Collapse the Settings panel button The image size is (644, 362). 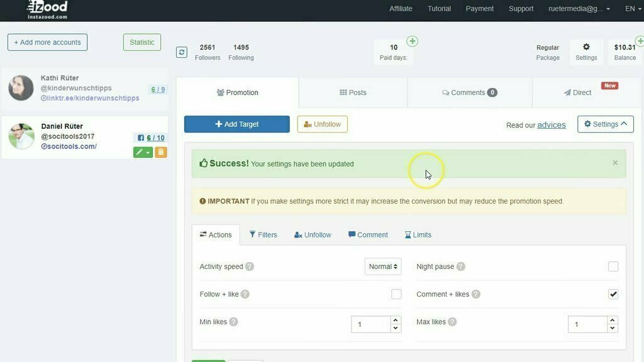pos(606,124)
